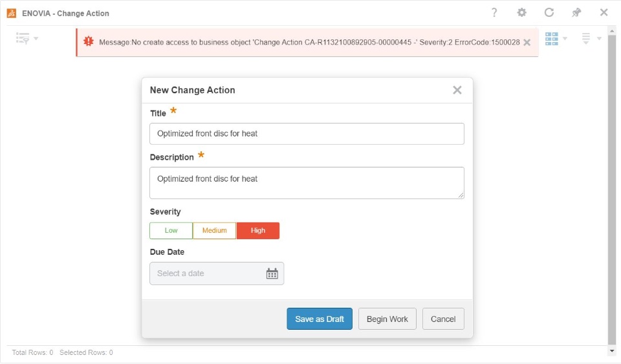Click the refresh icon in header
The height and width of the screenshot is (364, 621).
pyautogui.click(x=549, y=13)
